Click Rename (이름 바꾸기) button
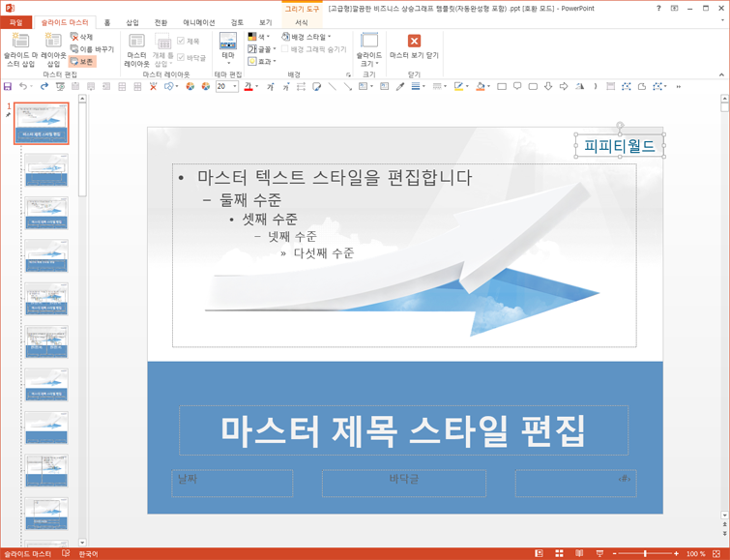The height and width of the screenshot is (560, 730). click(x=92, y=49)
